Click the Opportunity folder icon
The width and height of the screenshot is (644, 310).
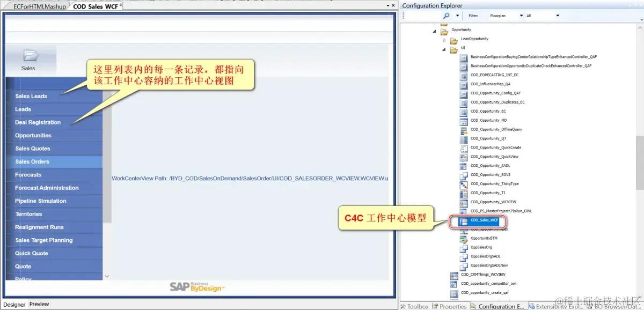[444, 32]
